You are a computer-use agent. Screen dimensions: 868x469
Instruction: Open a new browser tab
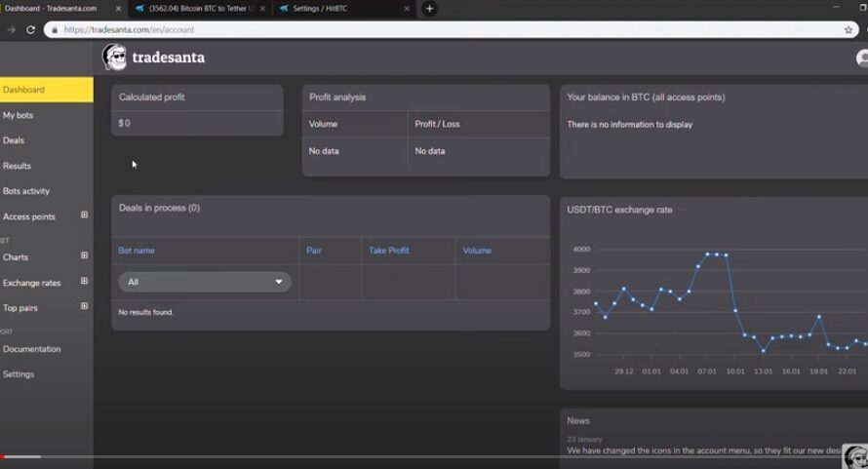[x=429, y=9]
